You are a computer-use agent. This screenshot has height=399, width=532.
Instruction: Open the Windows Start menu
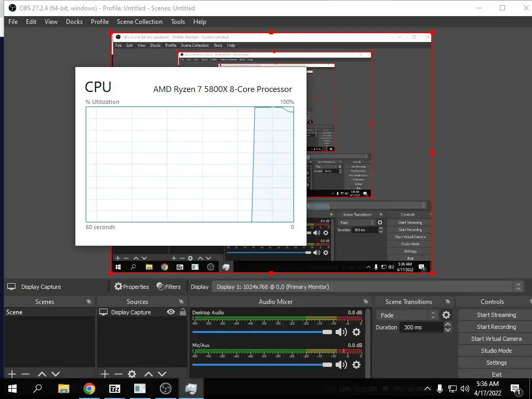12,389
